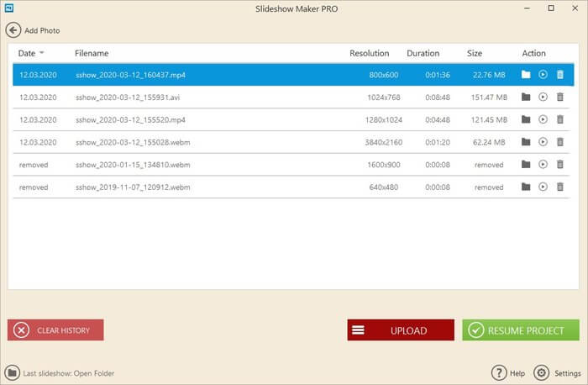Image resolution: width=588 pixels, height=385 pixels.
Task: Clear the slideshow history
Action: point(55,330)
